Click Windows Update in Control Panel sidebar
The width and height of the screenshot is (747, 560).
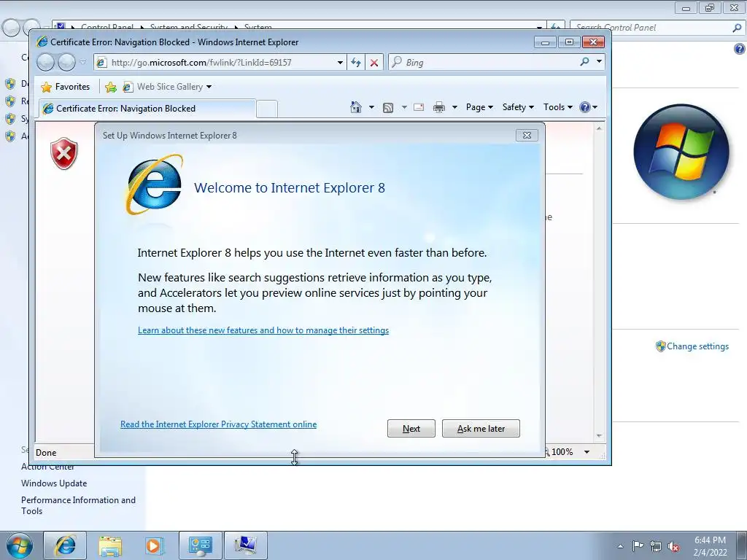[x=54, y=483]
